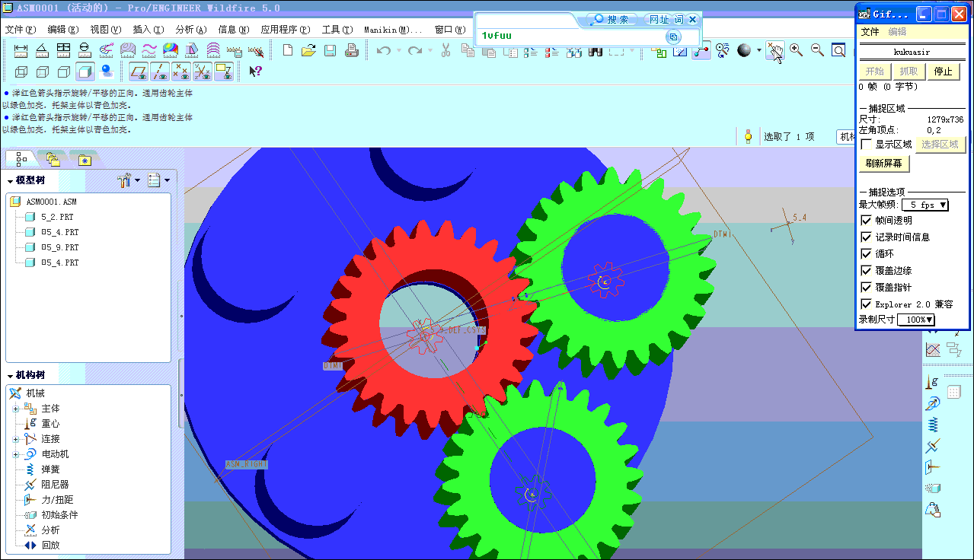Click the new file icon
974x560 pixels.
click(x=288, y=50)
